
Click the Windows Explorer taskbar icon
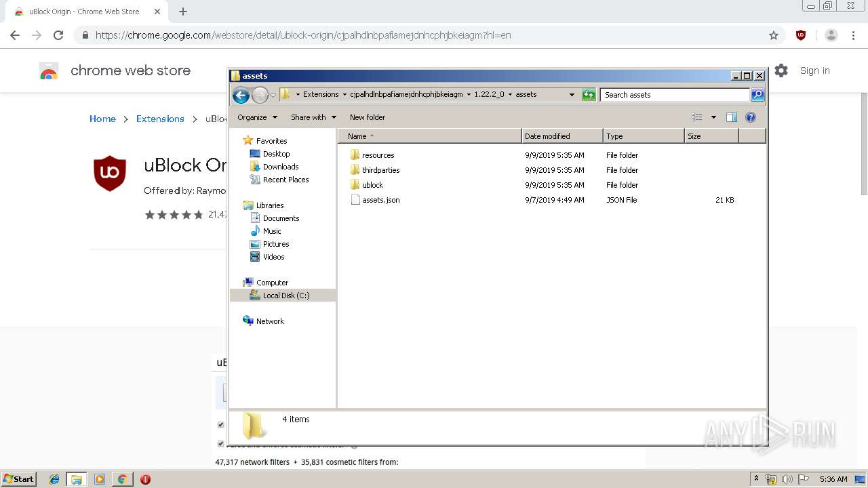coord(77,479)
